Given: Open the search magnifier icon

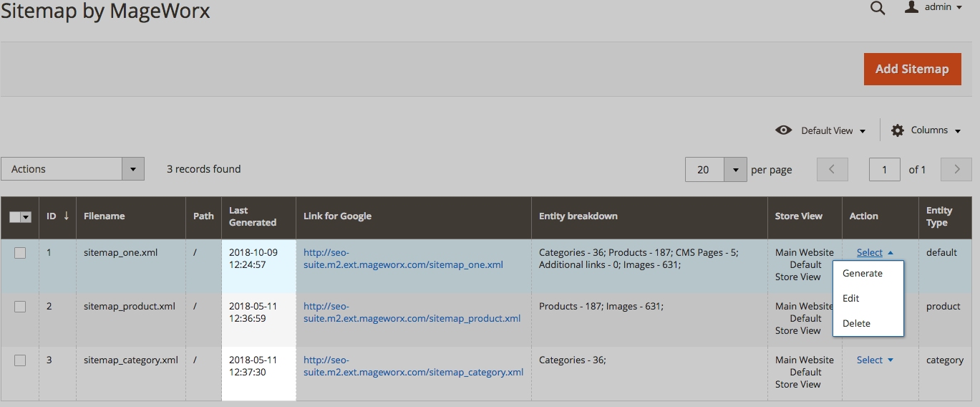Looking at the screenshot, I should point(878,8).
